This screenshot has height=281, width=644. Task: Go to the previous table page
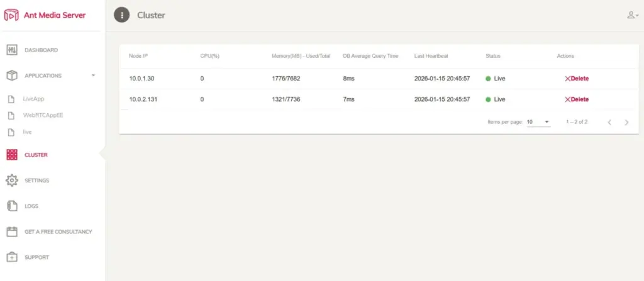pos(609,122)
